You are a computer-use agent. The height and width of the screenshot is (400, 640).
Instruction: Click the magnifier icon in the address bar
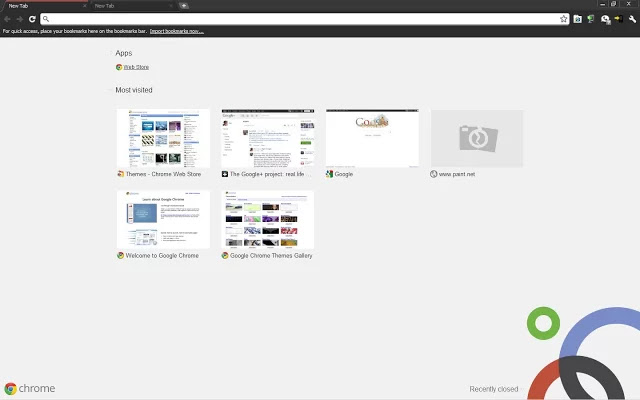point(46,19)
